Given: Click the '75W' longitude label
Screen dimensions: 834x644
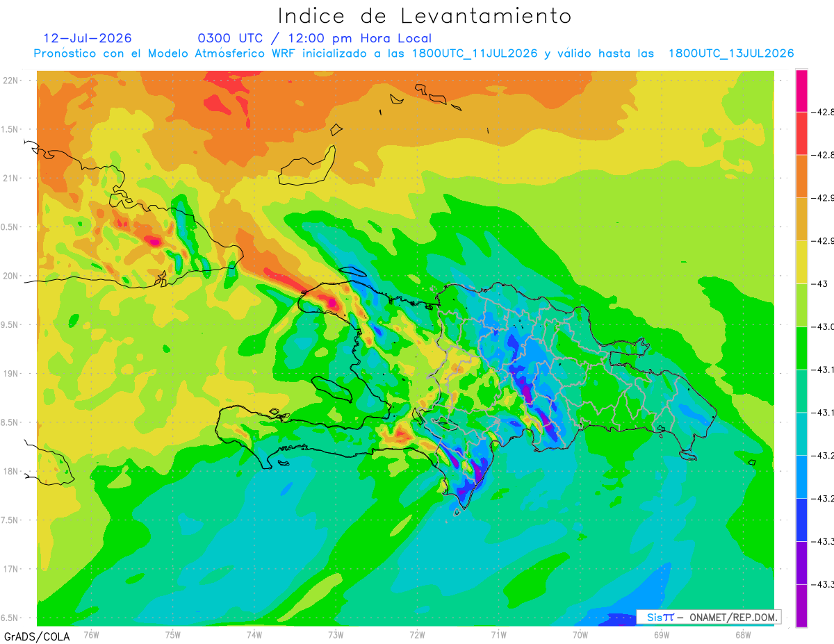Looking at the screenshot, I should point(173,634).
